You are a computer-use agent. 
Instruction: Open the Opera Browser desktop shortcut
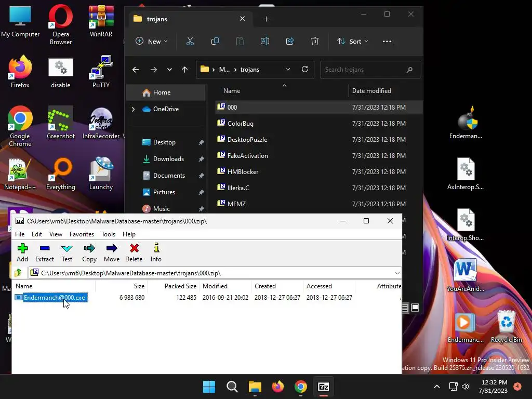pos(61,24)
